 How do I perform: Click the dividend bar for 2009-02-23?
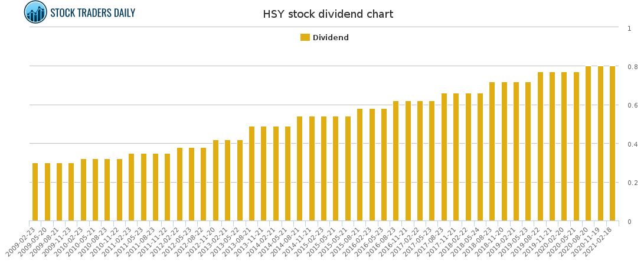click(35, 192)
